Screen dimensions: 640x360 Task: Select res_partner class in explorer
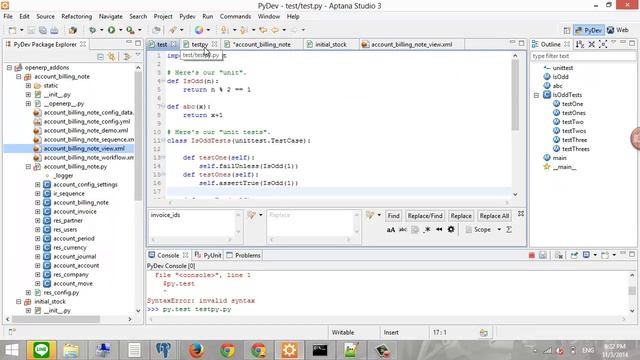[68, 220]
